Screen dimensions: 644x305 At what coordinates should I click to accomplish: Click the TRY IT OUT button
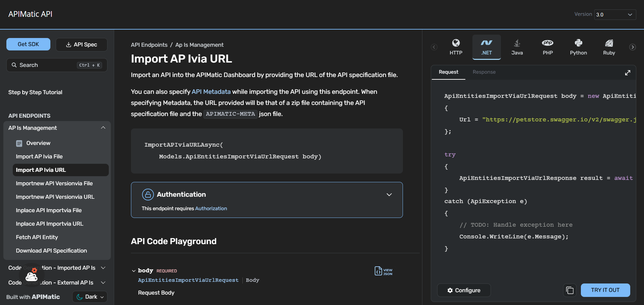click(605, 290)
